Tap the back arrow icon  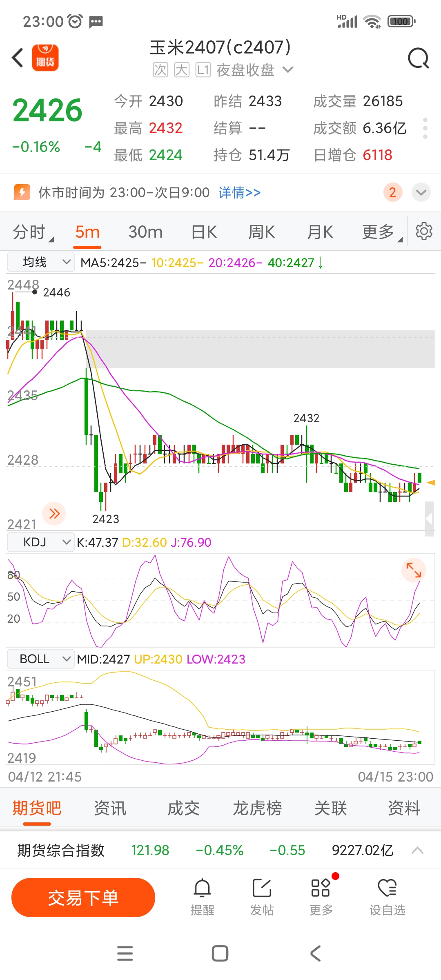(x=18, y=58)
